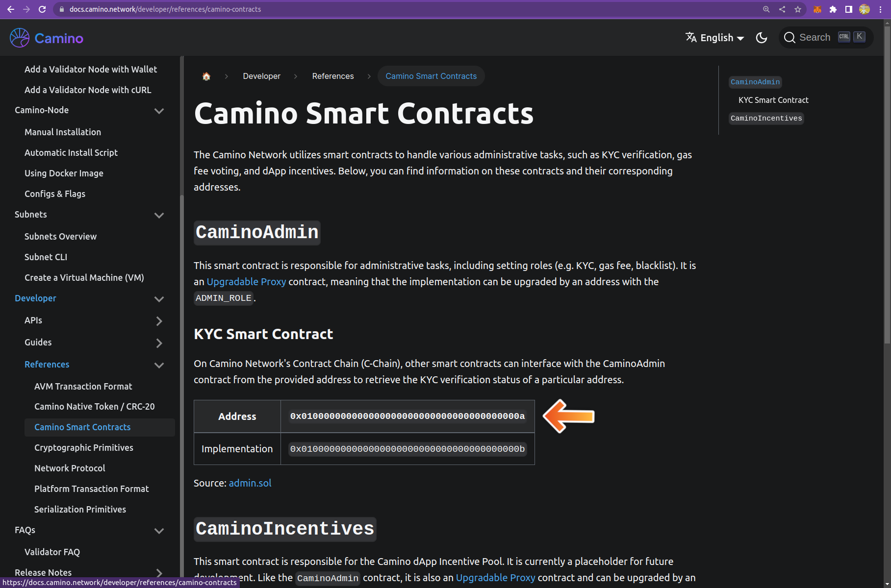Toggle dark/light mode with moon icon
The height and width of the screenshot is (588, 891).
tap(762, 38)
